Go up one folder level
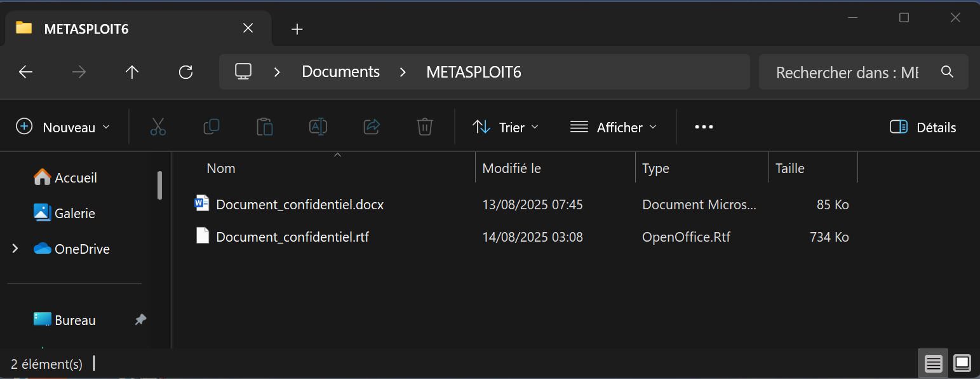Image resolution: width=980 pixels, height=379 pixels. pos(132,72)
